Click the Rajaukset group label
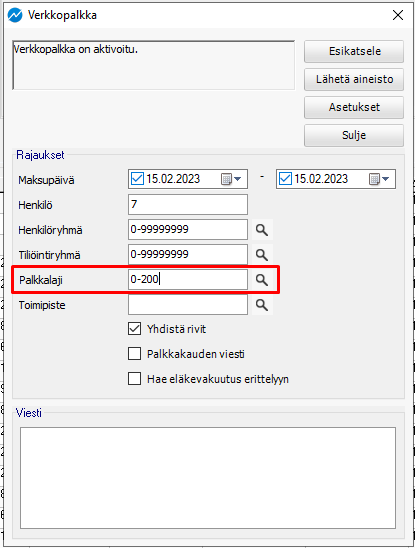 (40, 155)
